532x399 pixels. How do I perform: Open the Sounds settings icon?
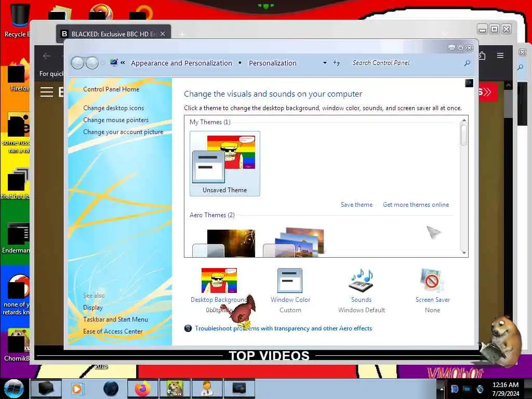pos(361,280)
